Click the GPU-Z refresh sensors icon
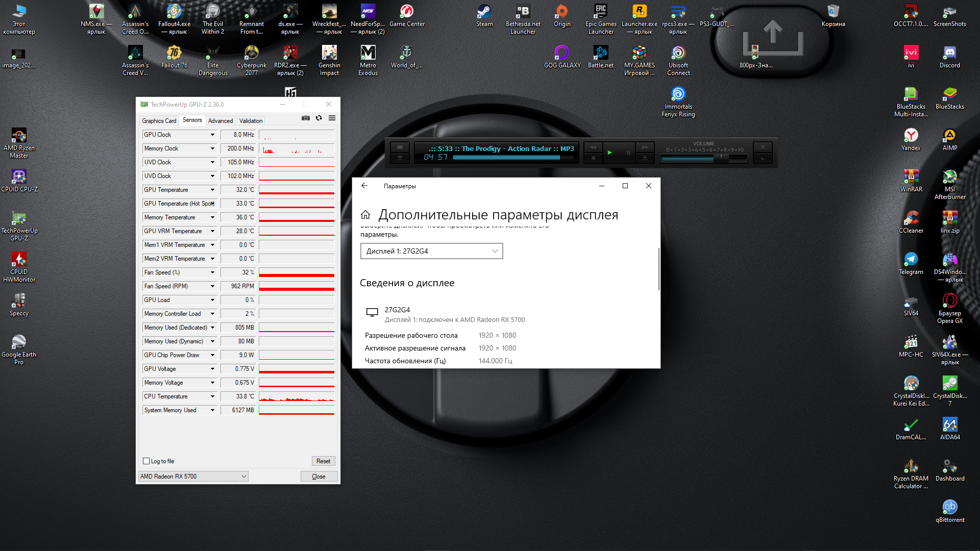The height and width of the screenshot is (551, 980). click(318, 118)
